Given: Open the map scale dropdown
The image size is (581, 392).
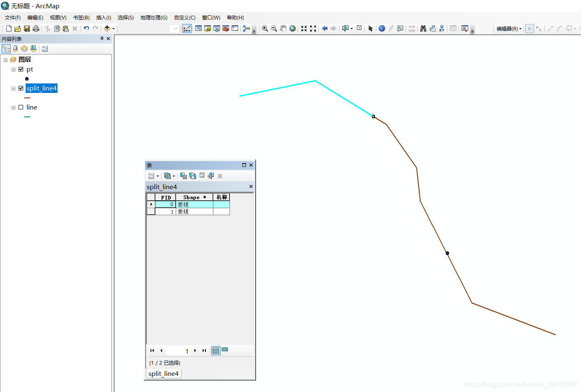Looking at the screenshot, I should (x=175, y=29).
